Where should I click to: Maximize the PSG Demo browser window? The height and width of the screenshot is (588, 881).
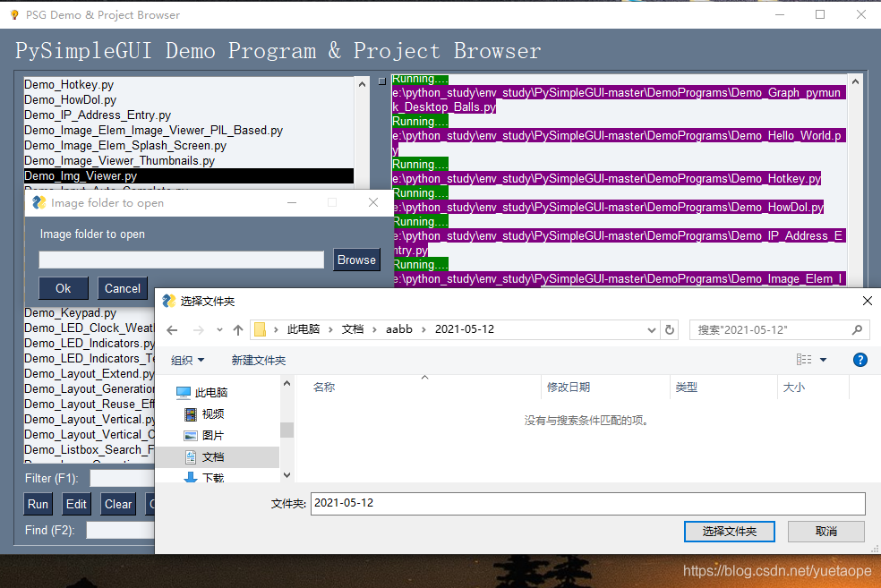tap(820, 14)
